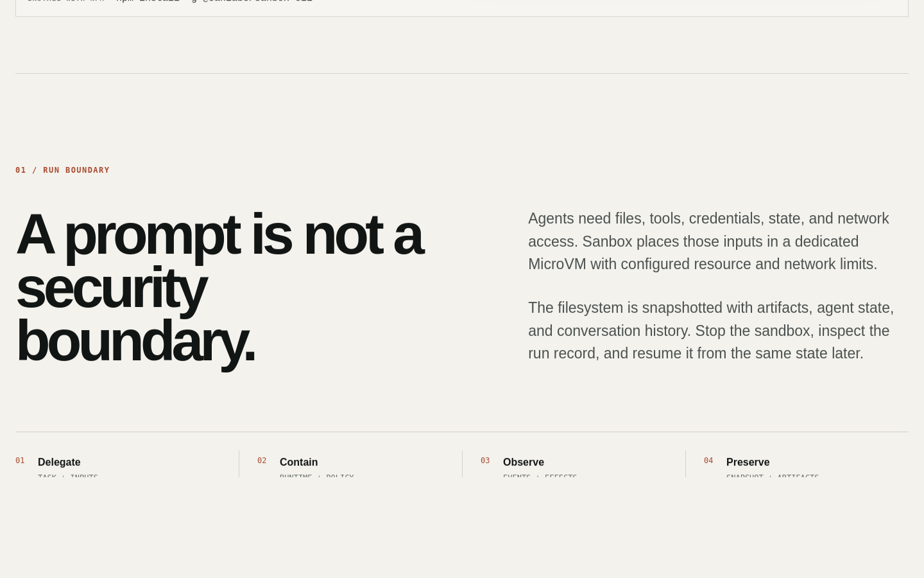Select the Contain step title
Viewport: 924px width, 578px height.
click(298, 462)
